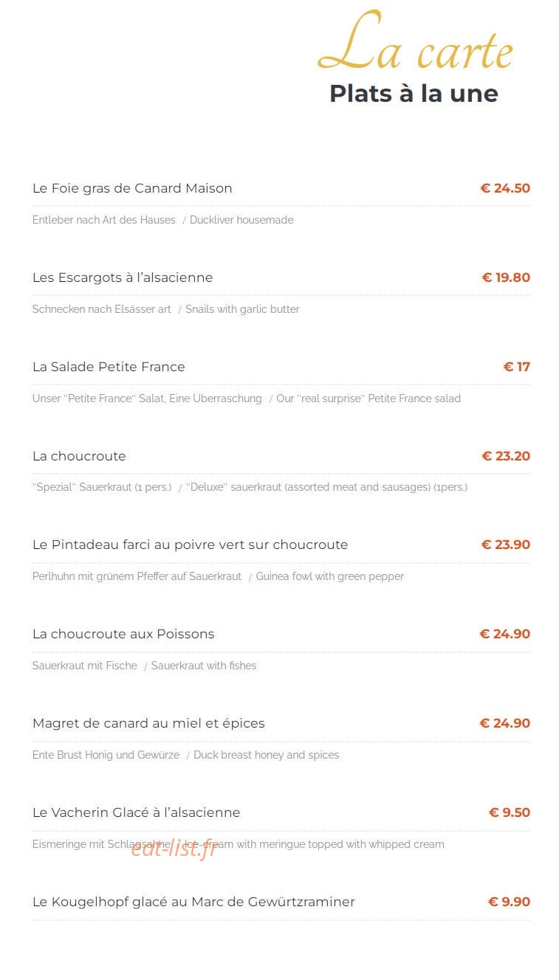Open 'Le Pintadeau farci au poivre vert' item
559x980 pixels.
click(x=191, y=545)
